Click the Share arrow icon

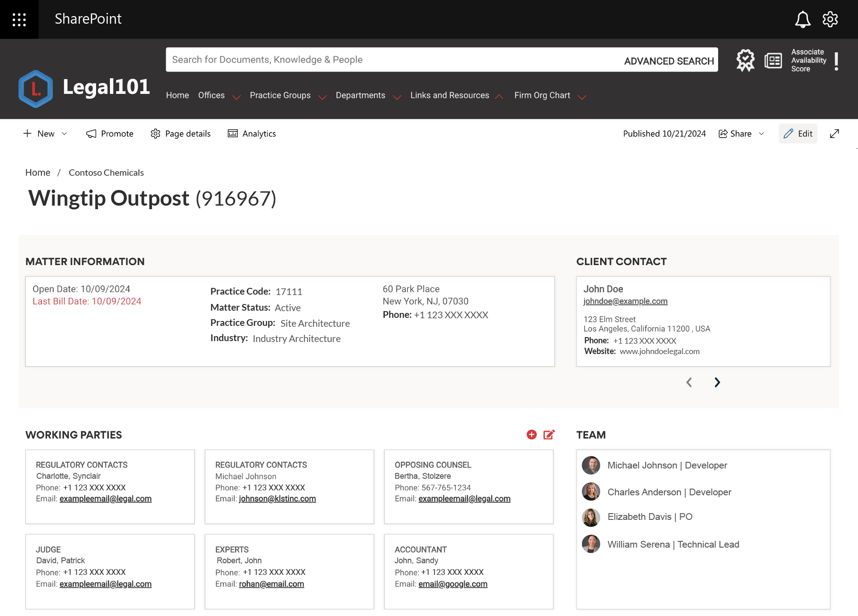(723, 134)
